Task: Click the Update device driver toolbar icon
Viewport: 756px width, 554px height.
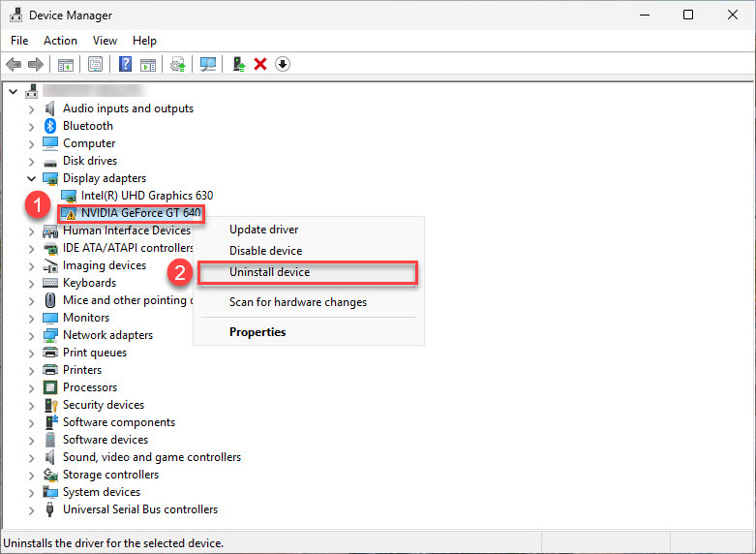Action: coord(238,65)
